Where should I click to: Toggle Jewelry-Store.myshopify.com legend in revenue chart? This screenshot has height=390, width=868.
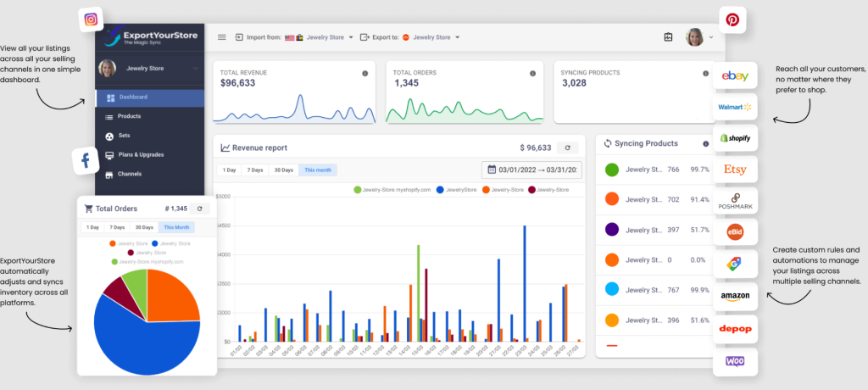392,190
